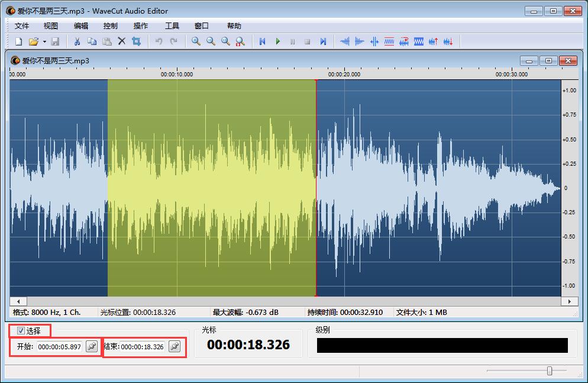Click the 格式: 8000 Hz, 1 Ch. status text
This screenshot has width=588, height=383.
47,312
